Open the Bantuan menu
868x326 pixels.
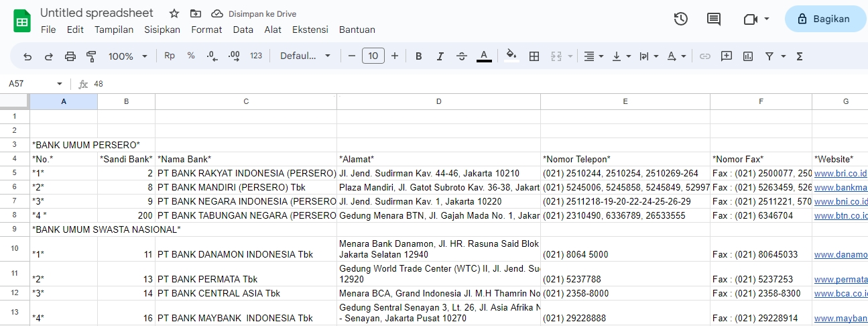coord(357,30)
